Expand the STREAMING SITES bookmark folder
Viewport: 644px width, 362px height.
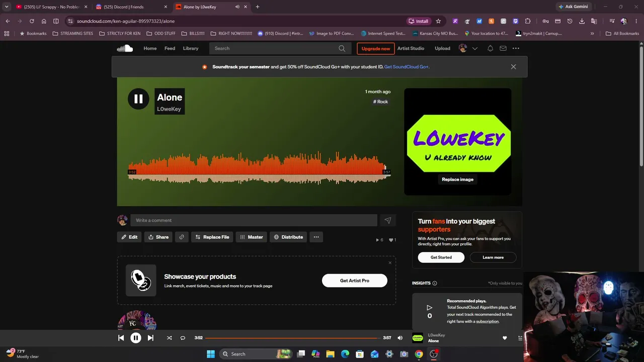tap(73, 34)
